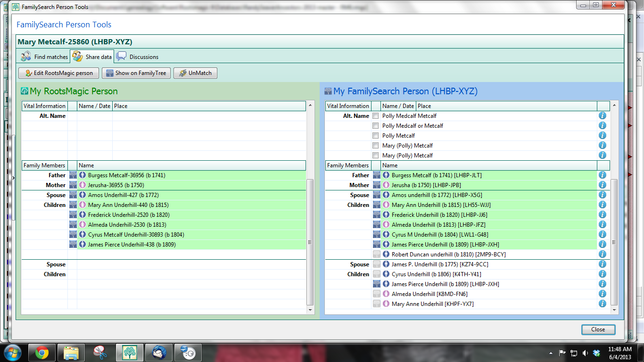
Task: Open info icon for Polly Medcalf Metcalf name
Action: (603, 115)
